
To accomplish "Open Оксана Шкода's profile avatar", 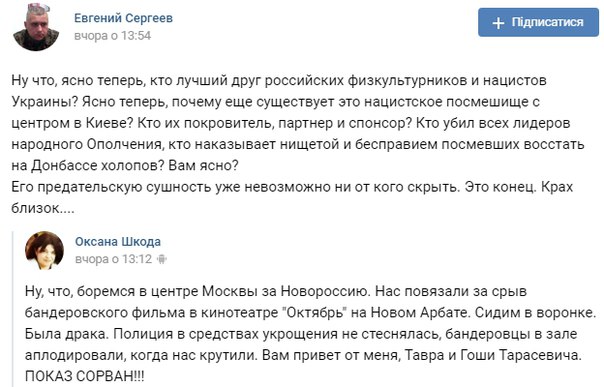I will click(x=44, y=250).
